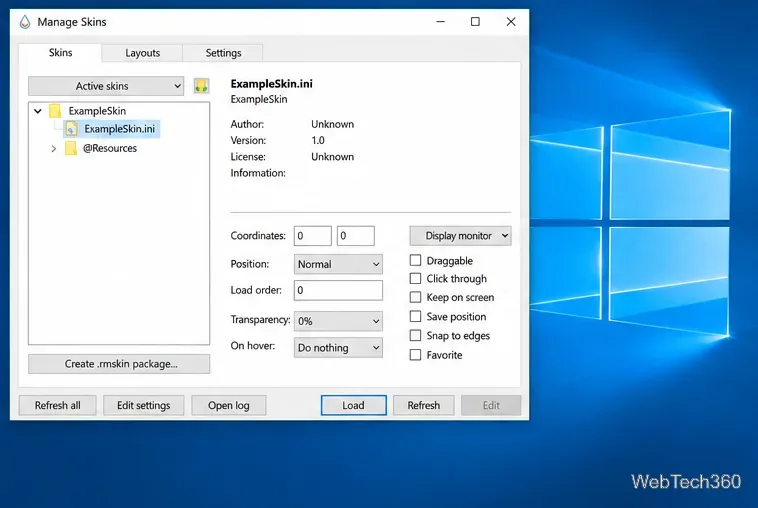Enable the Snap to edges checkbox
Screen dimensions: 758x508
click(x=415, y=335)
